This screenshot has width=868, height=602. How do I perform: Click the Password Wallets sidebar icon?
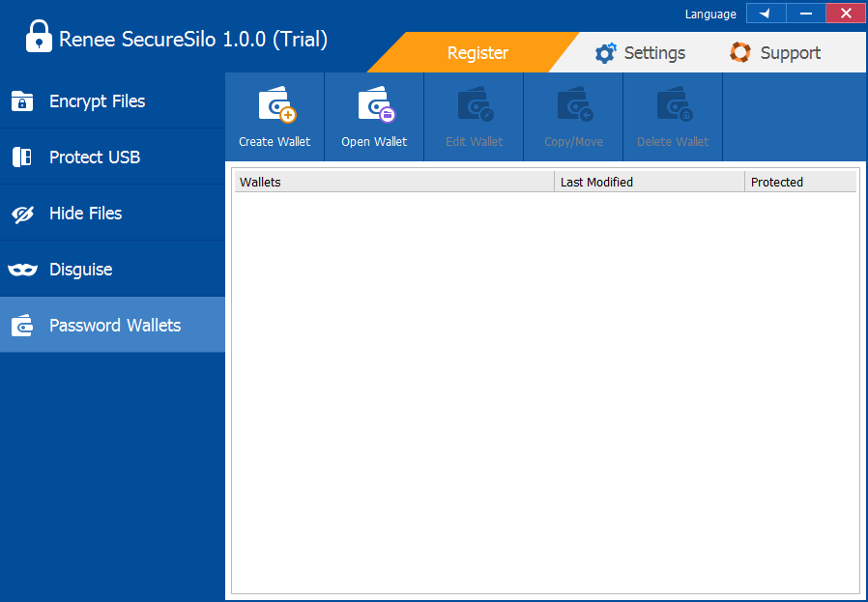[22, 326]
